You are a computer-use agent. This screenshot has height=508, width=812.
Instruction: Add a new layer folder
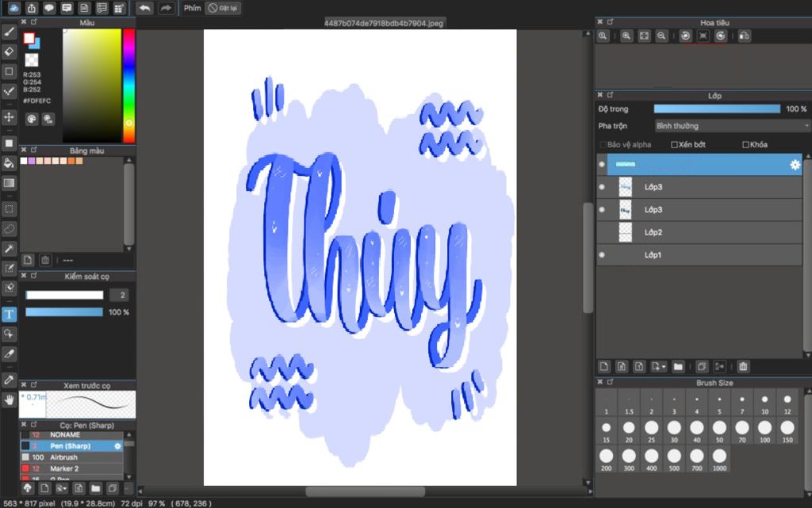coord(678,366)
